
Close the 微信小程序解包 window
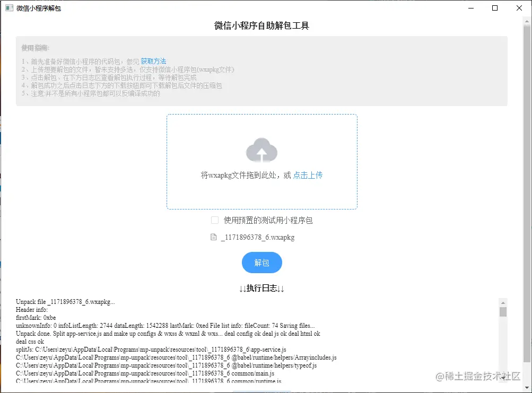click(519, 8)
